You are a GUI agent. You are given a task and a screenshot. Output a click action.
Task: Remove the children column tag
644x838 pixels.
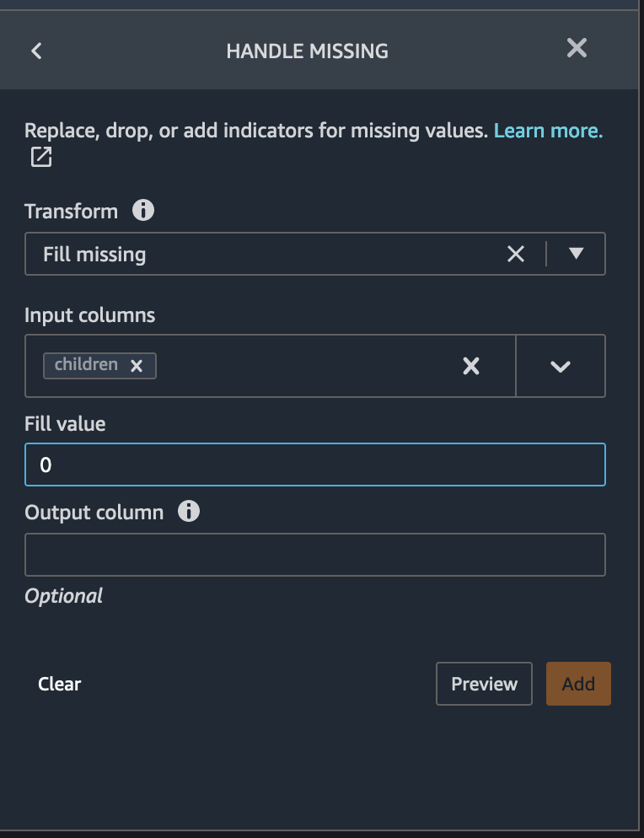point(137,366)
